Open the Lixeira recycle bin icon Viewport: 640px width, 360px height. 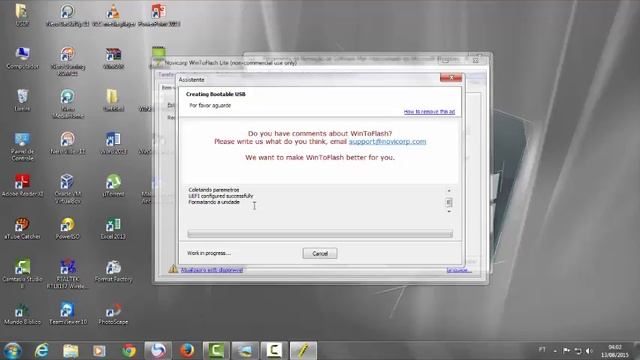[x=22, y=100]
